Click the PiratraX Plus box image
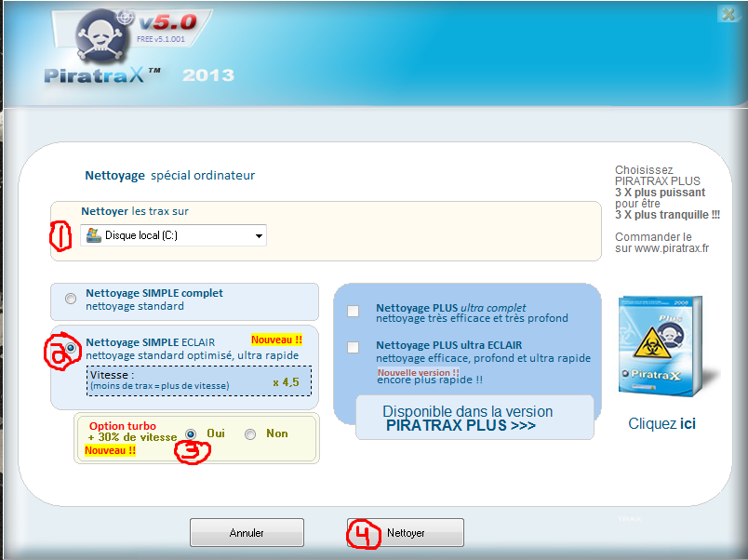748x560 pixels. point(663,346)
